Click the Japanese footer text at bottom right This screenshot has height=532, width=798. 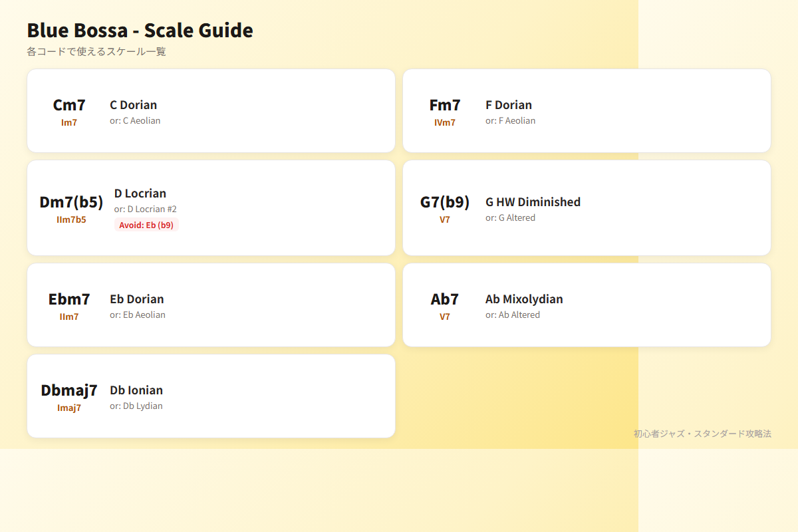click(702, 434)
